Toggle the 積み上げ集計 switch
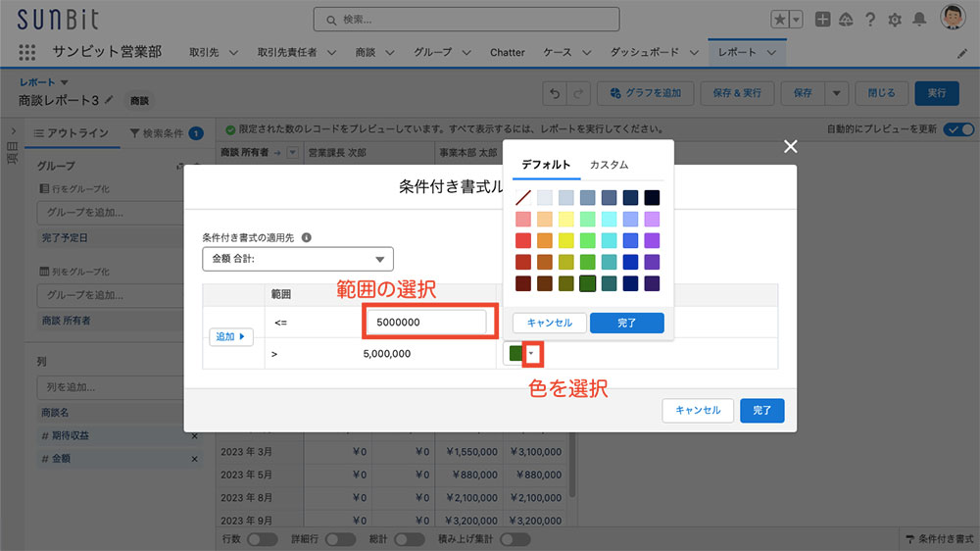This screenshot has height=551, width=980. click(515, 539)
